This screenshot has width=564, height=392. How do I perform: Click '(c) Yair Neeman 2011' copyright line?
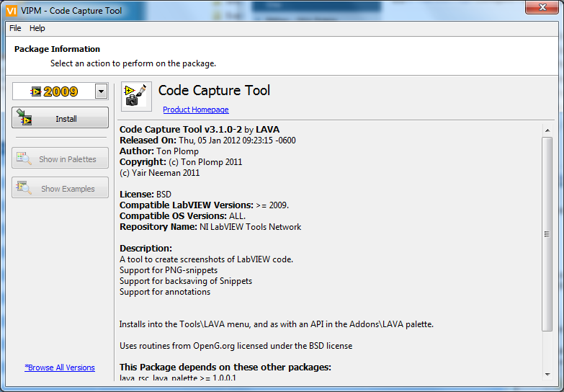click(159, 172)
